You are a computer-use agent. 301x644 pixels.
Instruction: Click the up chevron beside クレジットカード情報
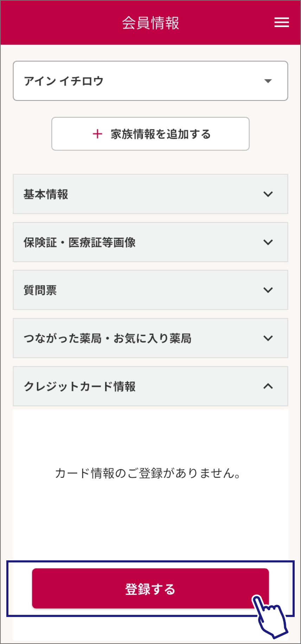(268, 386)
